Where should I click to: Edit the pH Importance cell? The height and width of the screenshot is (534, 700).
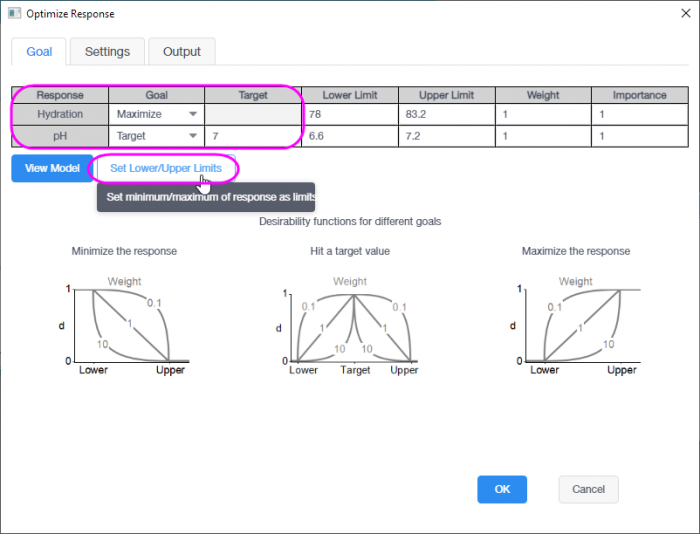pos(639,135)
